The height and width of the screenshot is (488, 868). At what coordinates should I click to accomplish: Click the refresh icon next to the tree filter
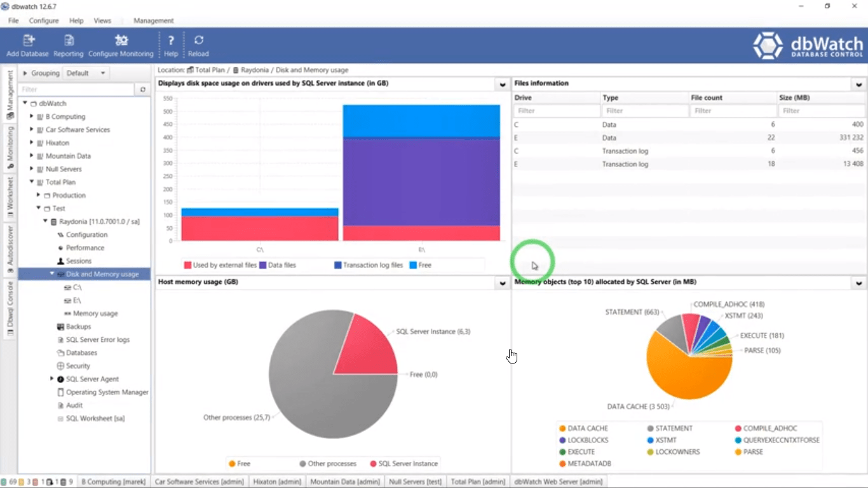point(143,90)
